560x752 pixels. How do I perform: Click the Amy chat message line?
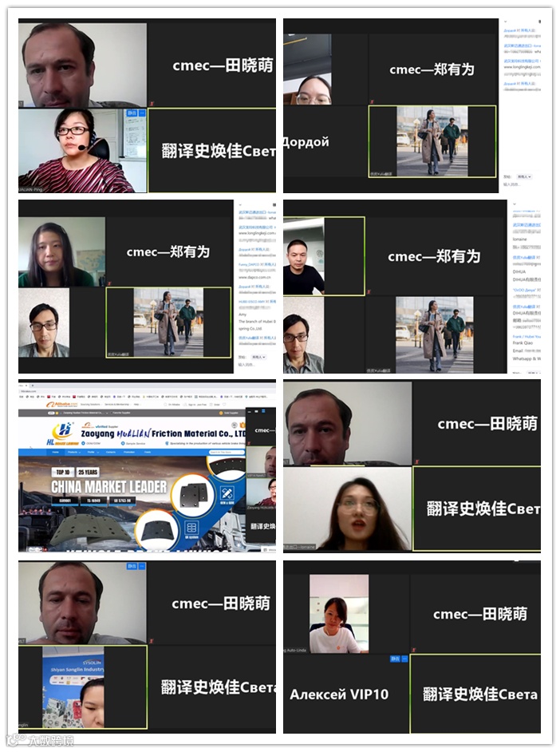[x=243, y=315]
